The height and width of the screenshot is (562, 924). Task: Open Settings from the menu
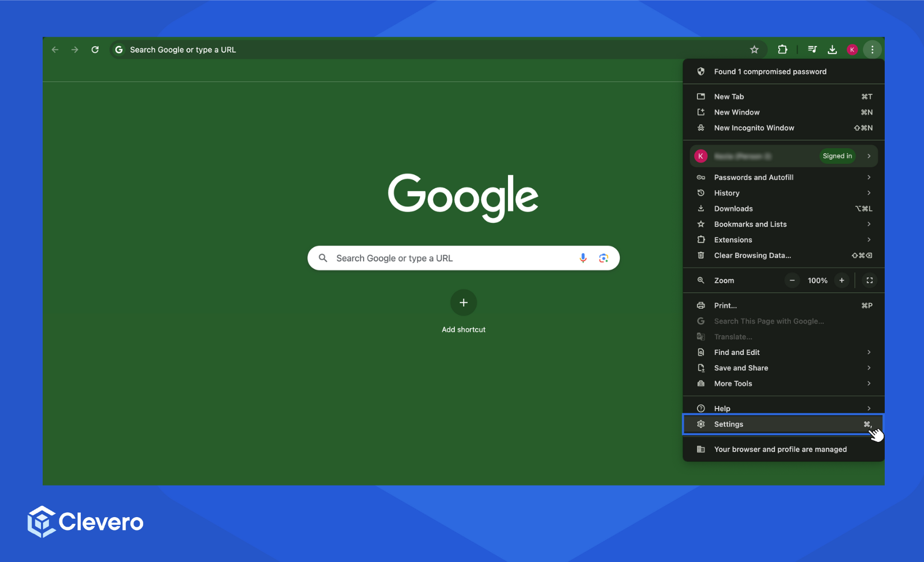point(784,424)
